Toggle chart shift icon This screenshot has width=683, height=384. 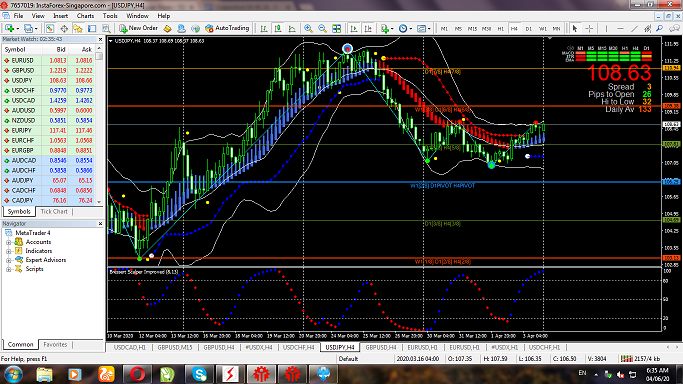[368, 28]
